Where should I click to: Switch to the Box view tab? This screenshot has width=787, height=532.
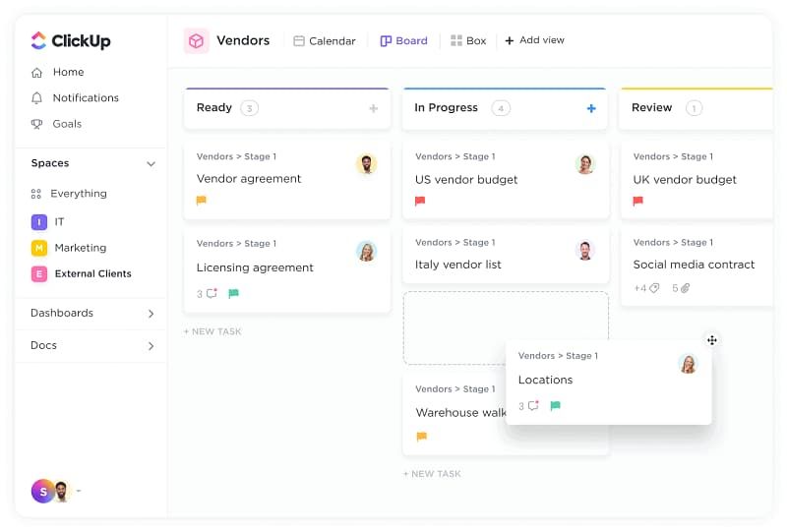coord(468,41)
